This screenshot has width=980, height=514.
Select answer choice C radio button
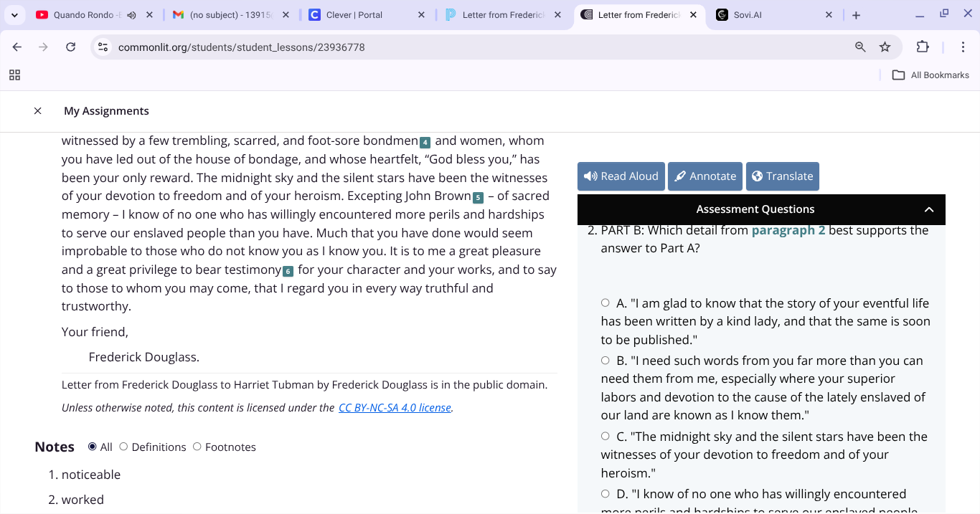pos(605,435)
